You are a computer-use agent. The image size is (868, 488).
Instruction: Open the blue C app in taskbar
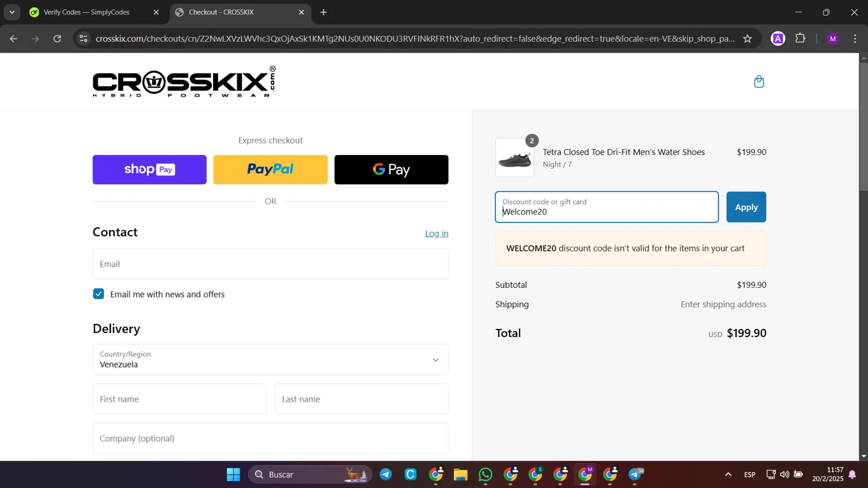[411, 475]
